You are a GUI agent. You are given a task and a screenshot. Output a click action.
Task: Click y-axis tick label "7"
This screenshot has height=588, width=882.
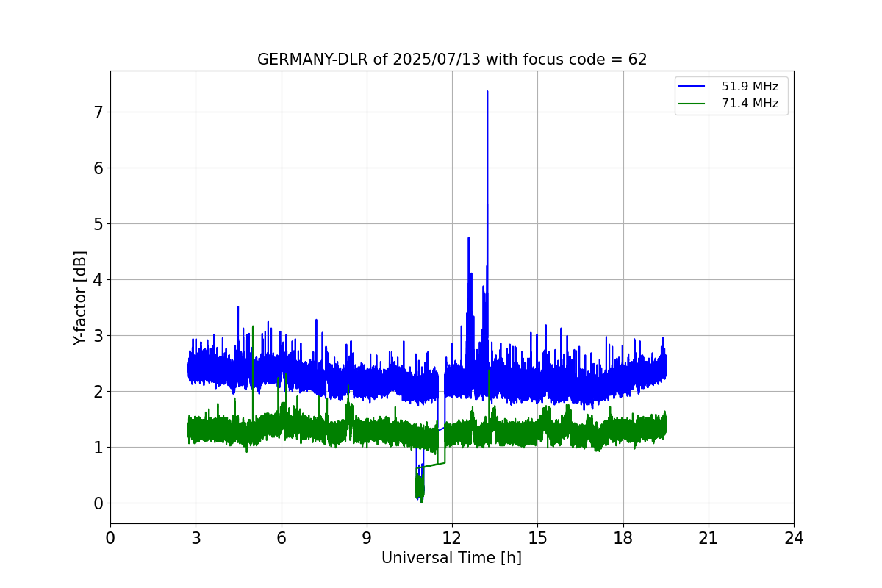click(98, 112)
